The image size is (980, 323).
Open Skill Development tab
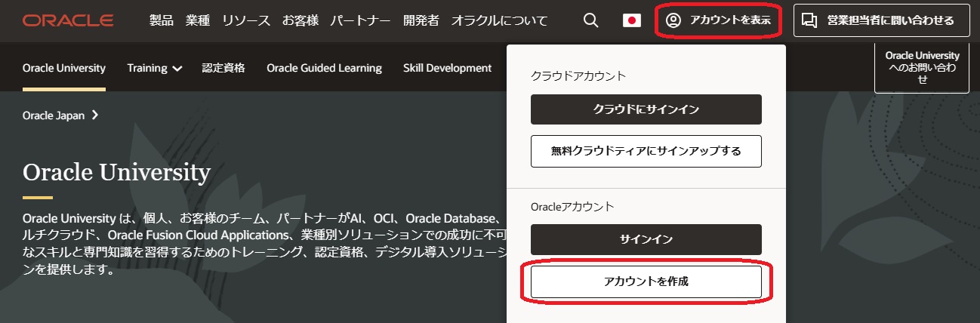pyautogui.click(x=447, y=68)
